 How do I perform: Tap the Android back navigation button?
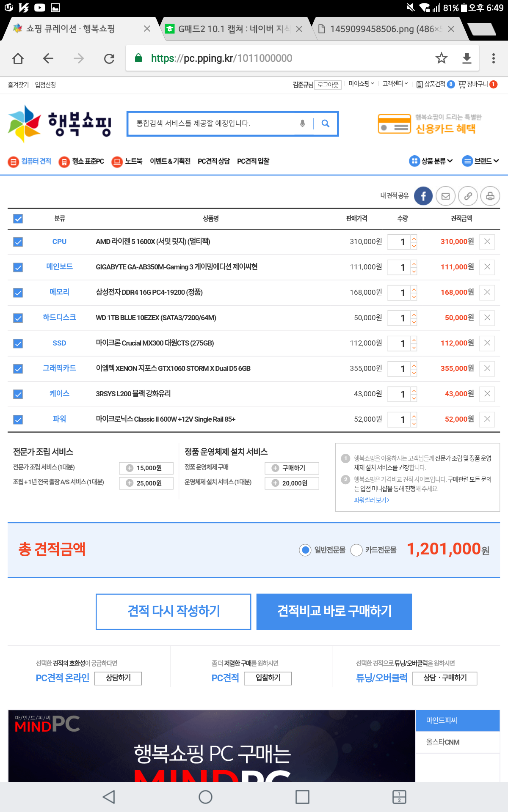pyautogui.click(x=109, y=797)
